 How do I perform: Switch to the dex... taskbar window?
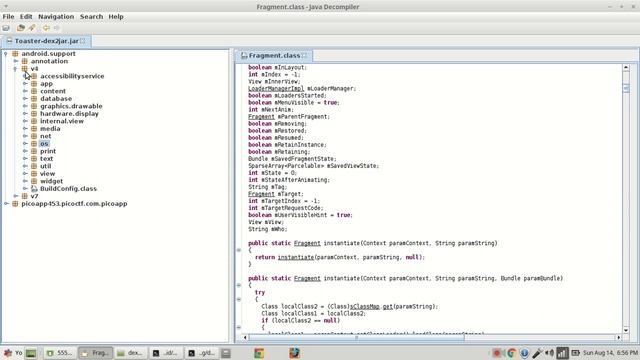(130, 353)
